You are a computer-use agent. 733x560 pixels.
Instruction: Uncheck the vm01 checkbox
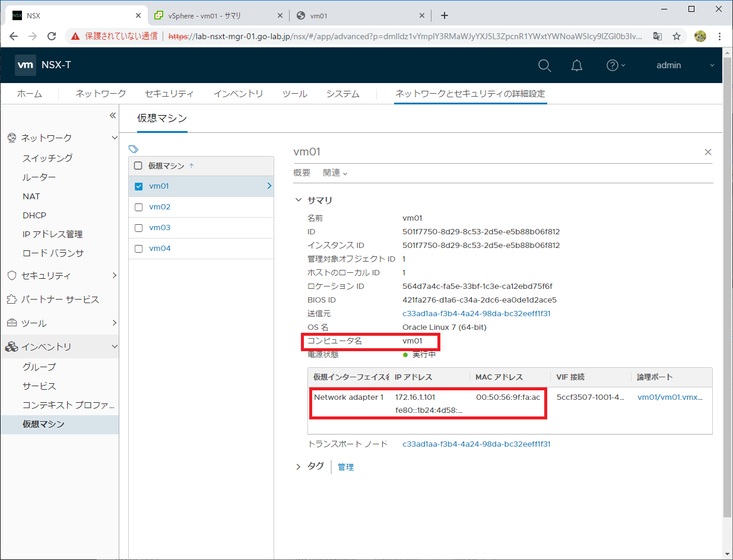(138, 186)
